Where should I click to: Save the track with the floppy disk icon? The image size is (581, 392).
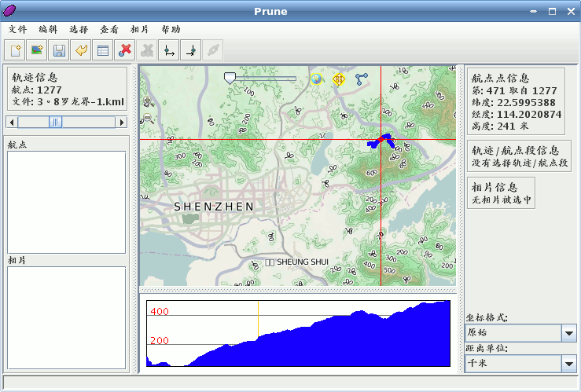[x=58, y=51]
